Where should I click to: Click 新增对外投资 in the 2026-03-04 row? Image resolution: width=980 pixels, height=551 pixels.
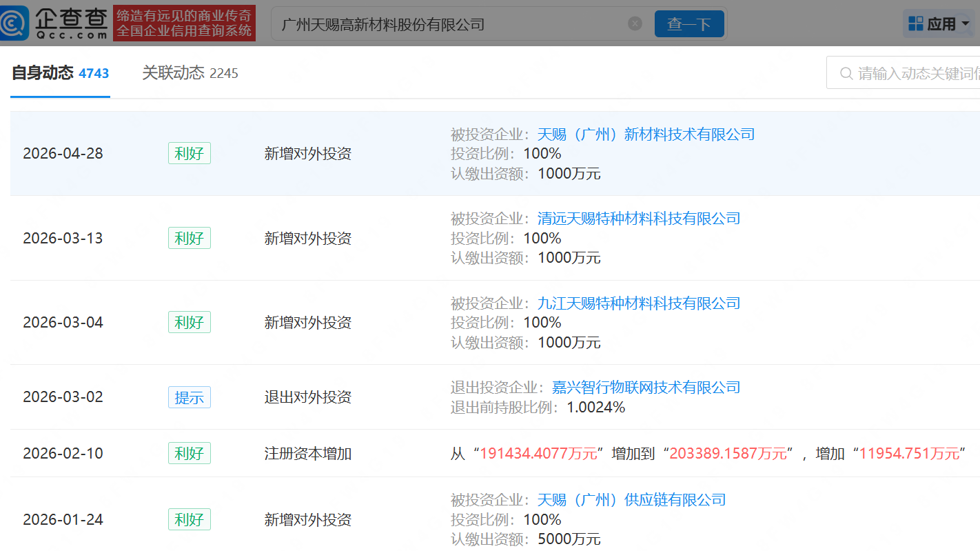pos(308,322)
